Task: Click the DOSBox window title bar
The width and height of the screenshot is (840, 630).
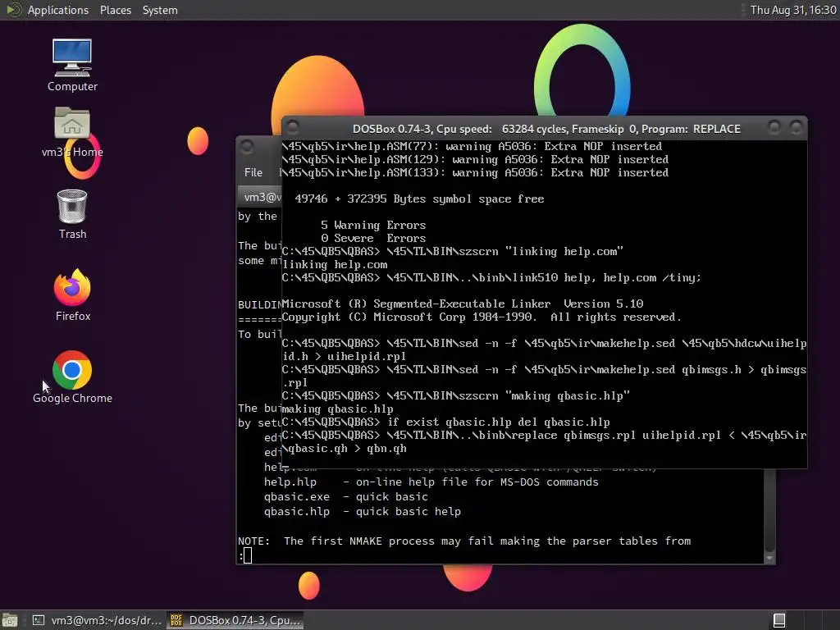Action: (546, 129)
